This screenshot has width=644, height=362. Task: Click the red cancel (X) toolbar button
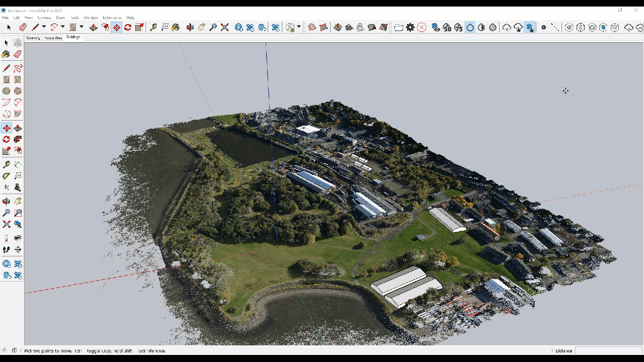(421, 28)
